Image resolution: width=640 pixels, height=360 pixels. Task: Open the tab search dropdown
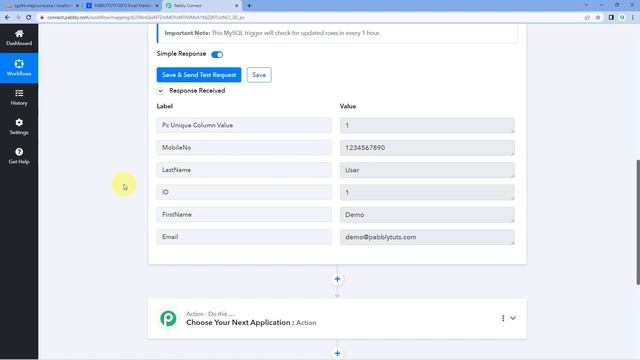tap(586, 5)
